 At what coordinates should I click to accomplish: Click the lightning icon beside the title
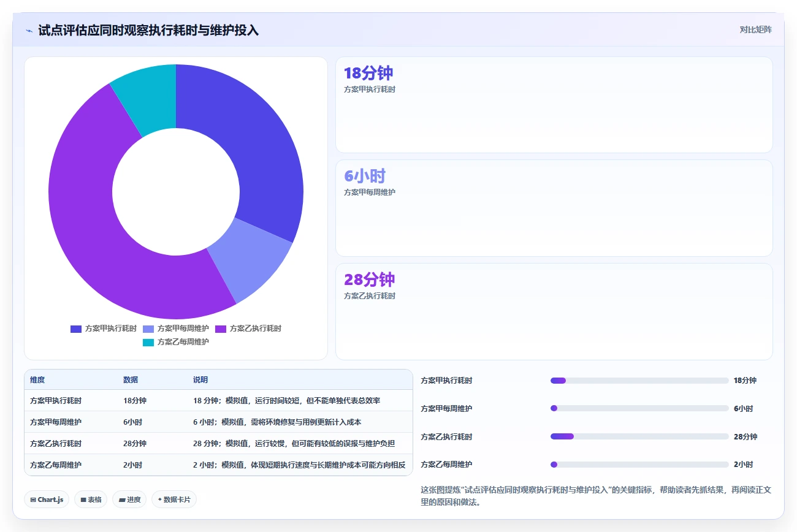tap(29, 30)
